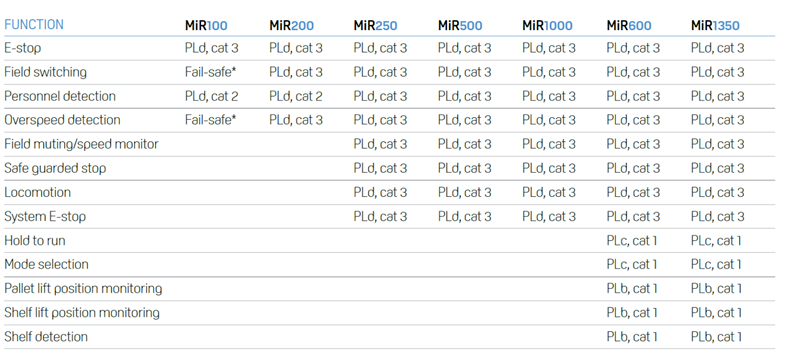Viewport: 800px width, 362px height.
Task: Select the MiR100 column header
Action: [x=206, y=25]
